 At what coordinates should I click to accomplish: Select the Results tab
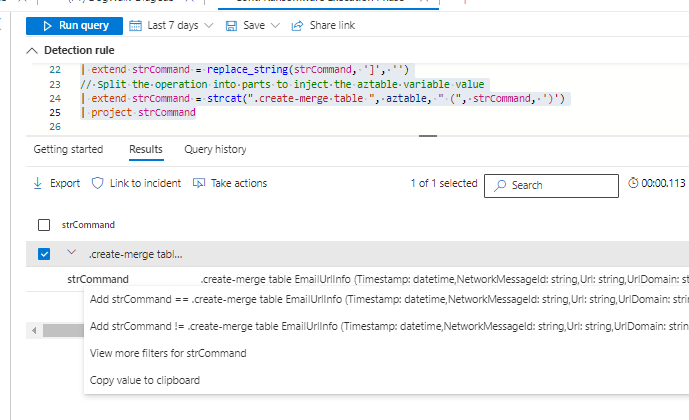coord(146,149)
